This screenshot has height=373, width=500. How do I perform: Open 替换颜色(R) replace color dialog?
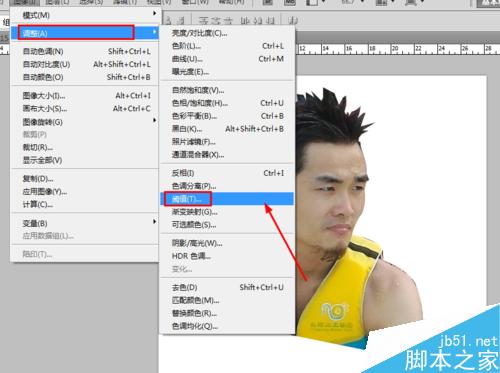coord(227,313)
